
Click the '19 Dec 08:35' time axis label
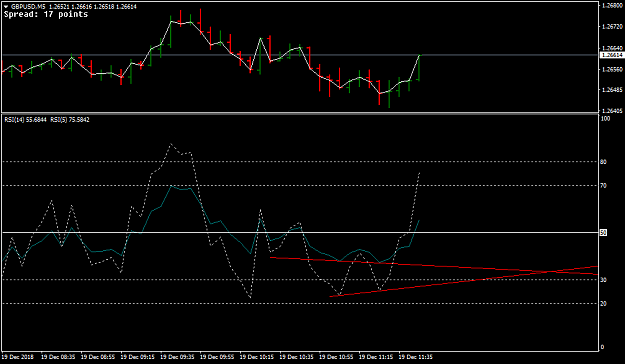click(58, 357)
